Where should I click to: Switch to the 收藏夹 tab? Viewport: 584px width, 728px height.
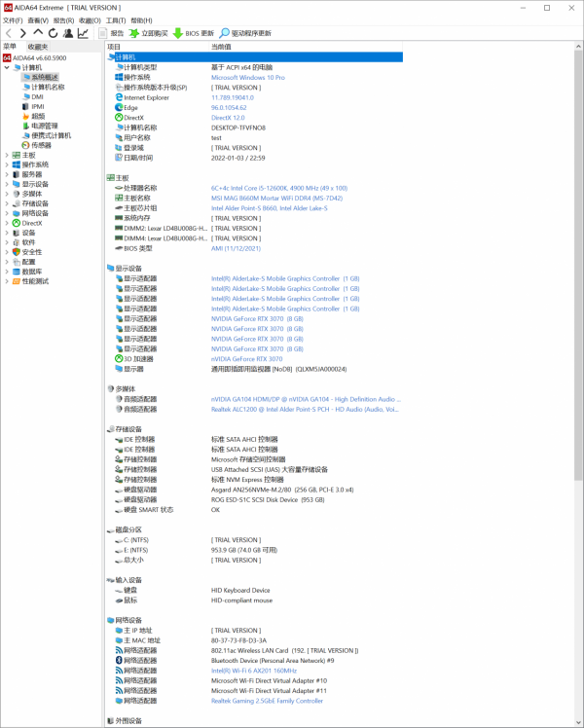[38, 47]
